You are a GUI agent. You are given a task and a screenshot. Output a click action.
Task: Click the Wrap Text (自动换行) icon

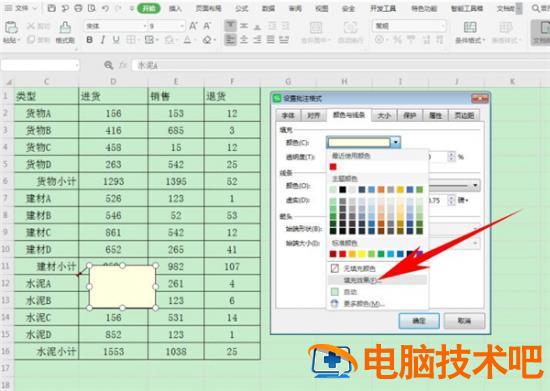click(x=350, y=28)
